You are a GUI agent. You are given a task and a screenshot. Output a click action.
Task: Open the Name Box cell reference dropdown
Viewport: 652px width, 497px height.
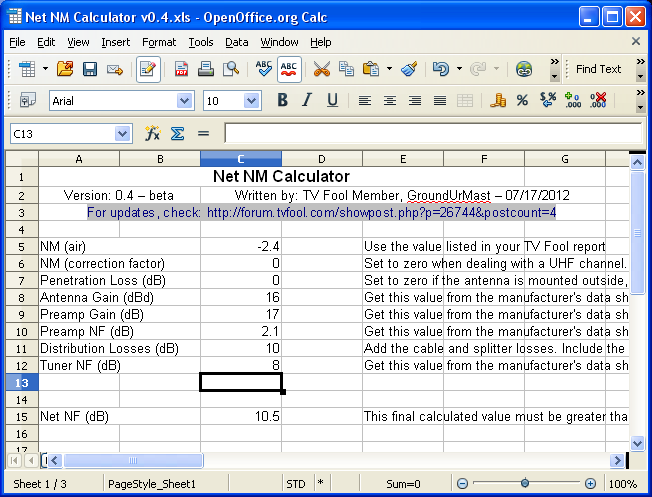122,133
